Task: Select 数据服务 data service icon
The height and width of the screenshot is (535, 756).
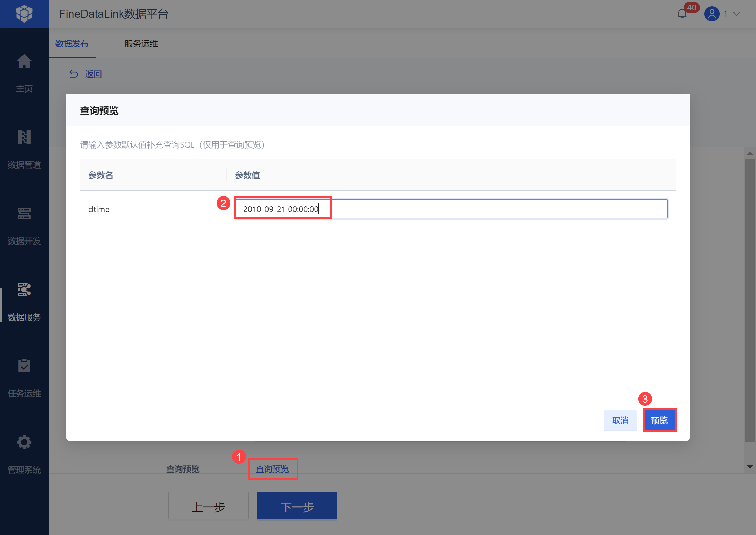Action: [24, 290]
